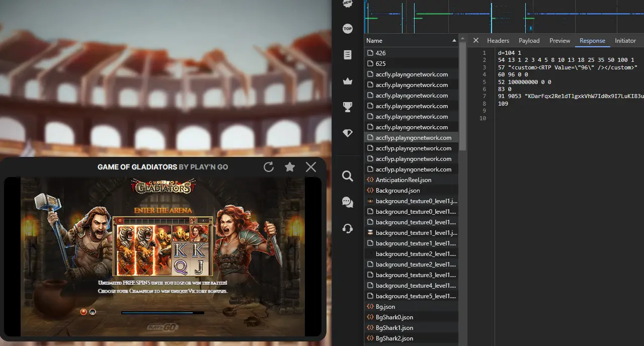This screenshot has width=644, height=346.
Task: Click response line '83 0'
Action: (505, 89)
